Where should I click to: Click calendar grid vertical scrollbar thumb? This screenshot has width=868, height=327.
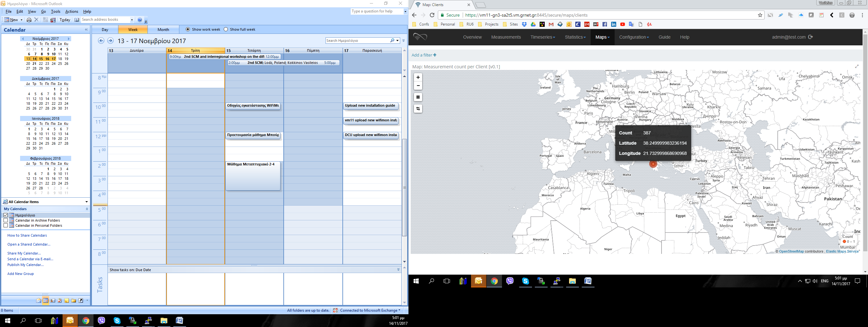404,187
